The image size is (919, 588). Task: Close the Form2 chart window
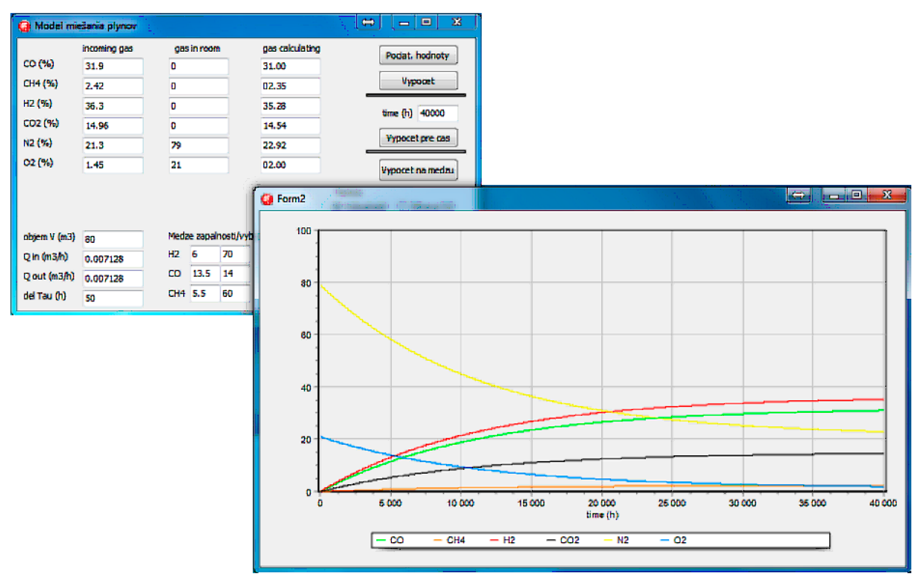click(x=887, y=195)
